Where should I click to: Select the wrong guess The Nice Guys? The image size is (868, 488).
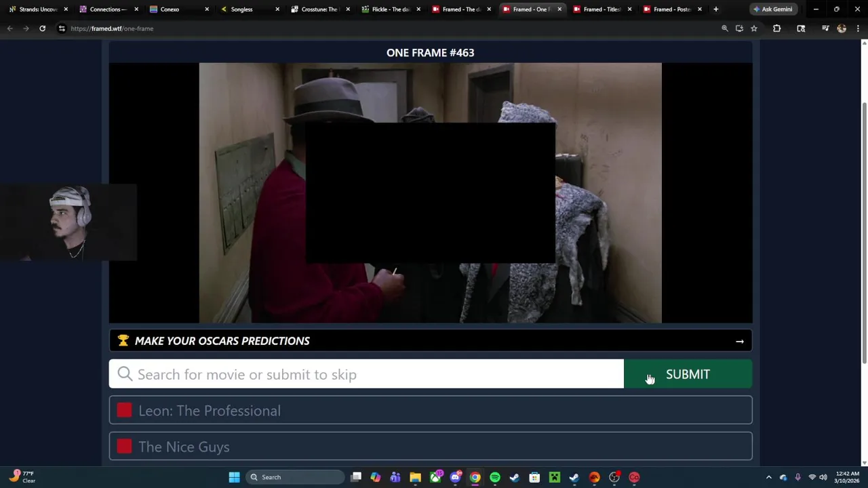(x=431, y=447)
